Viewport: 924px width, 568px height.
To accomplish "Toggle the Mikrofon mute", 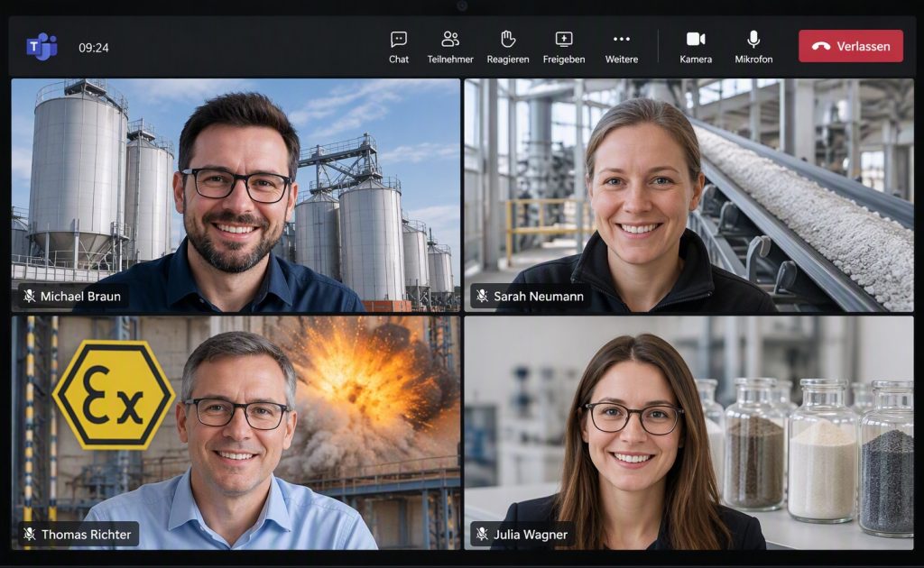I will point(753,47).
